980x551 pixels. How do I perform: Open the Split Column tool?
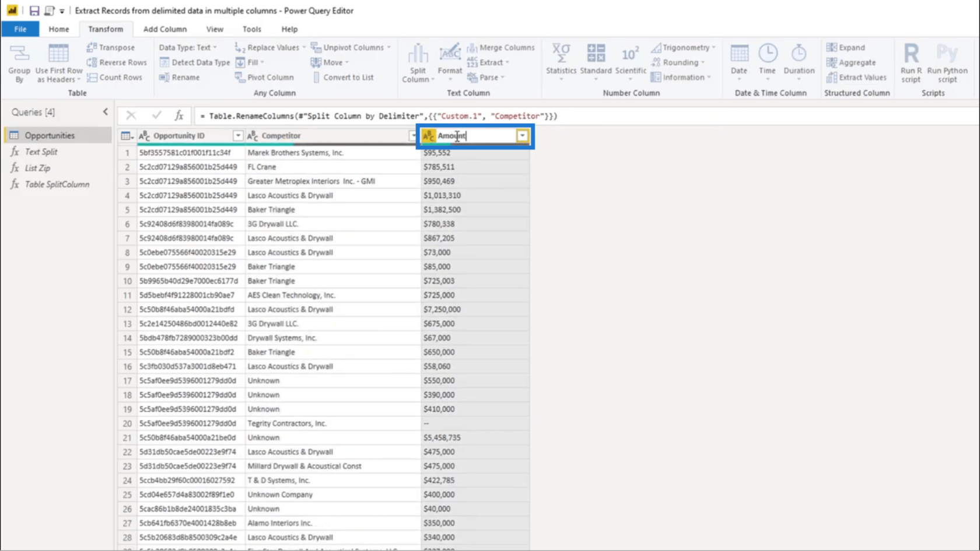[418, 63]
